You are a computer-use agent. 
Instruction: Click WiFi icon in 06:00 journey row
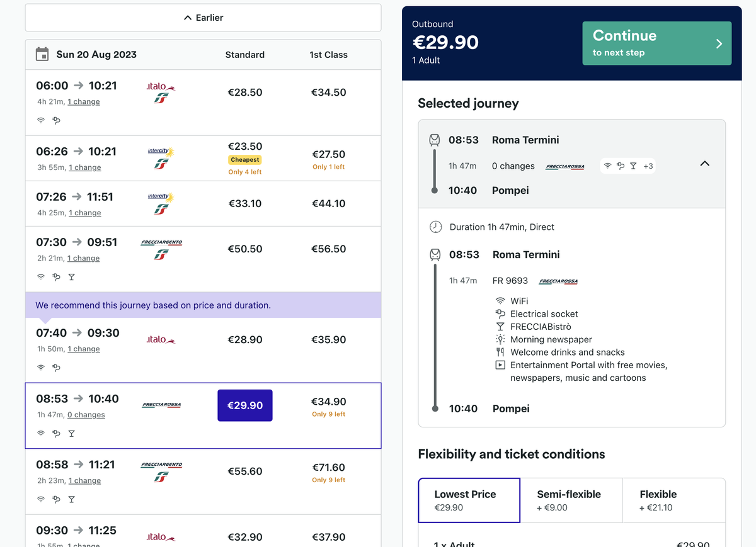click(41, 120)
